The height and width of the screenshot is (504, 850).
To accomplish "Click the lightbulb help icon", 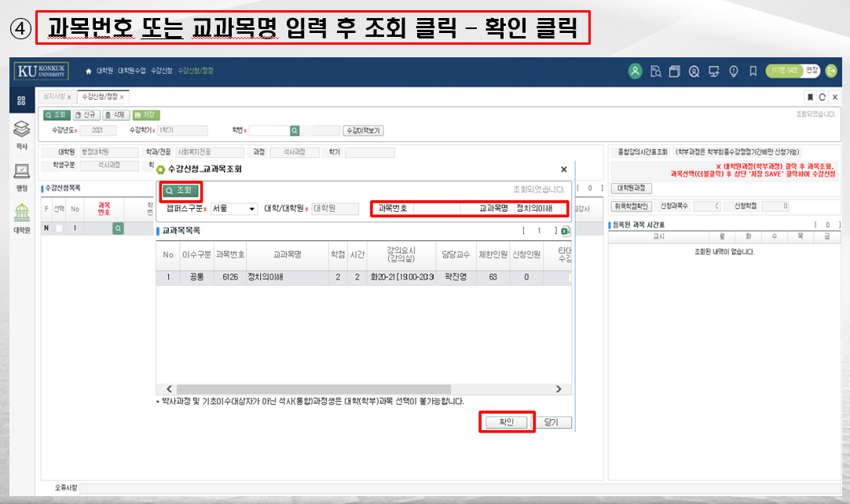I will 733,71.
